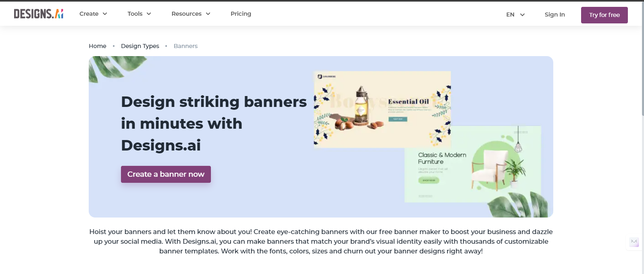Navigate to Home breadcrumb
This screenshot has width=644, height=274.
[98, 46]
